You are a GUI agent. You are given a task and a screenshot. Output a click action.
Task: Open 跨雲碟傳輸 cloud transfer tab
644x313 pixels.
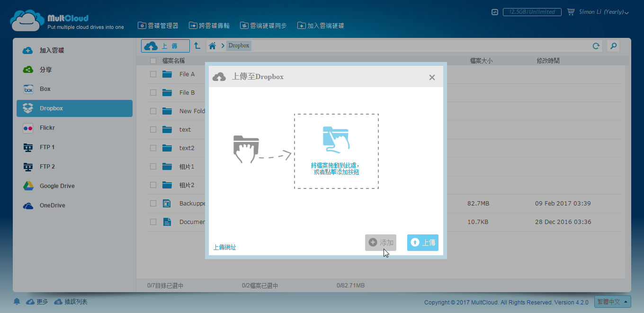(209, 26)
